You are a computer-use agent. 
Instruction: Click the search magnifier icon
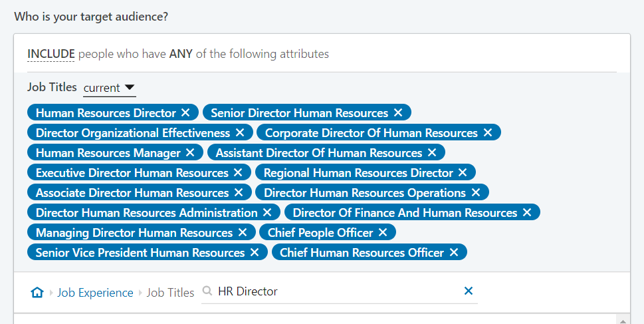click(x=207, y=291)
